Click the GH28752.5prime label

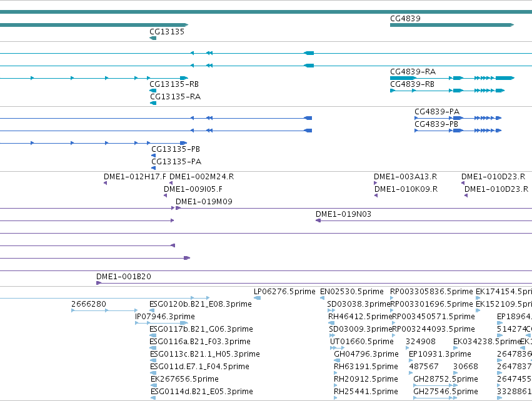pyautogui.click(x=446, y=379)
